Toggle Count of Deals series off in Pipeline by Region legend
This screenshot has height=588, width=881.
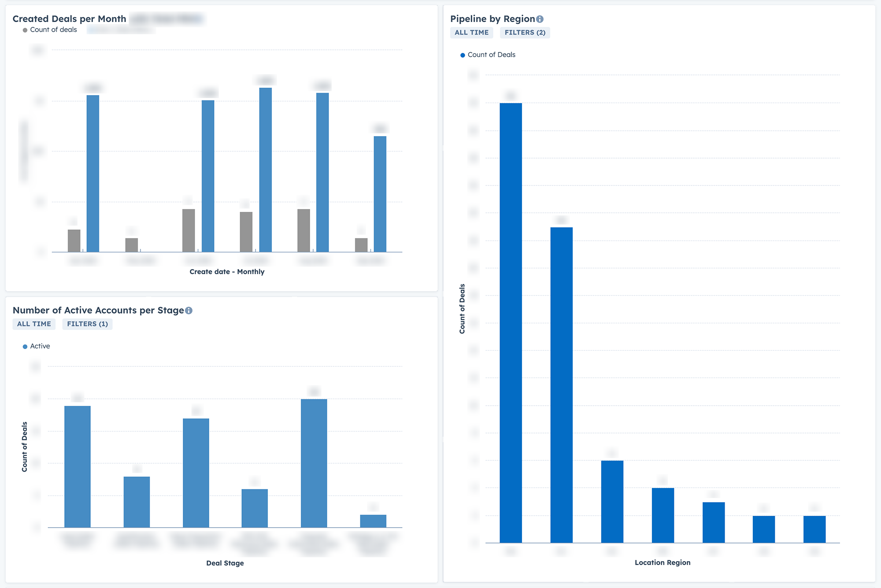(x=491, y=55)
